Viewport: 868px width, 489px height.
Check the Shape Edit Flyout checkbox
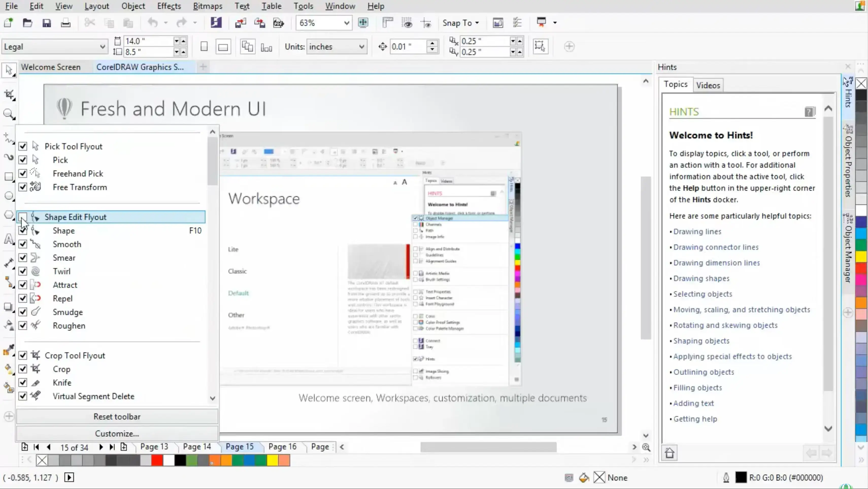click(x=23, y=217)
